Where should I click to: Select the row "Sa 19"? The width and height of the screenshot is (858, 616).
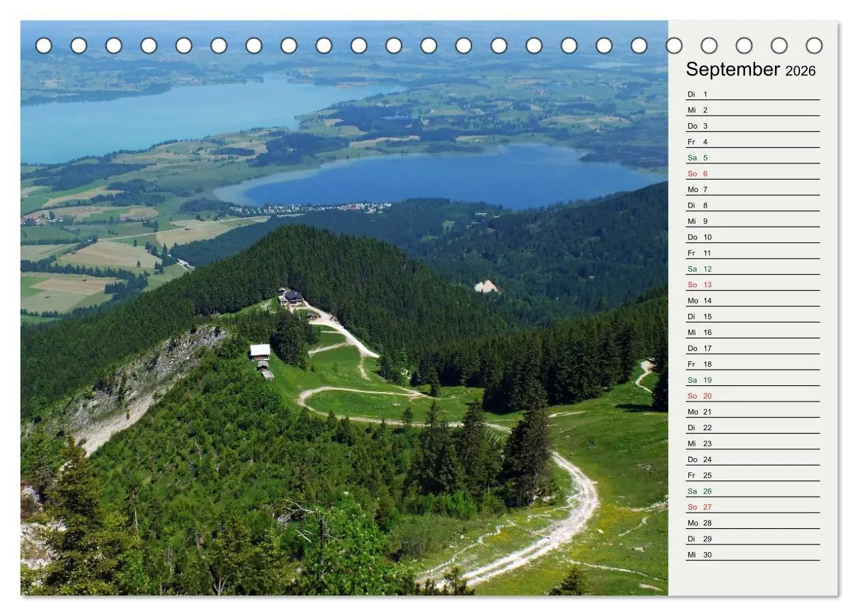pyautogui.click(x=752, y=380)
